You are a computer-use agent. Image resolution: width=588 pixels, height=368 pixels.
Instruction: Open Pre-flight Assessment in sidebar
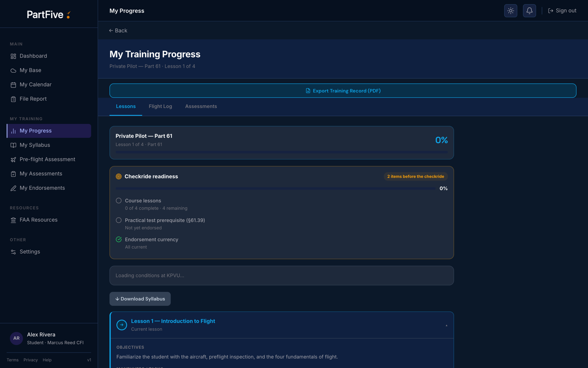click(x=49, y=159)
